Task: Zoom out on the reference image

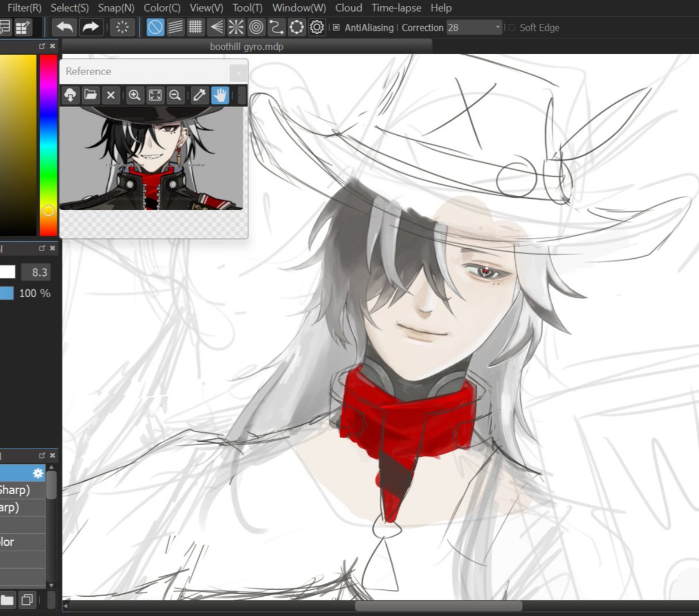Action: 175,95
